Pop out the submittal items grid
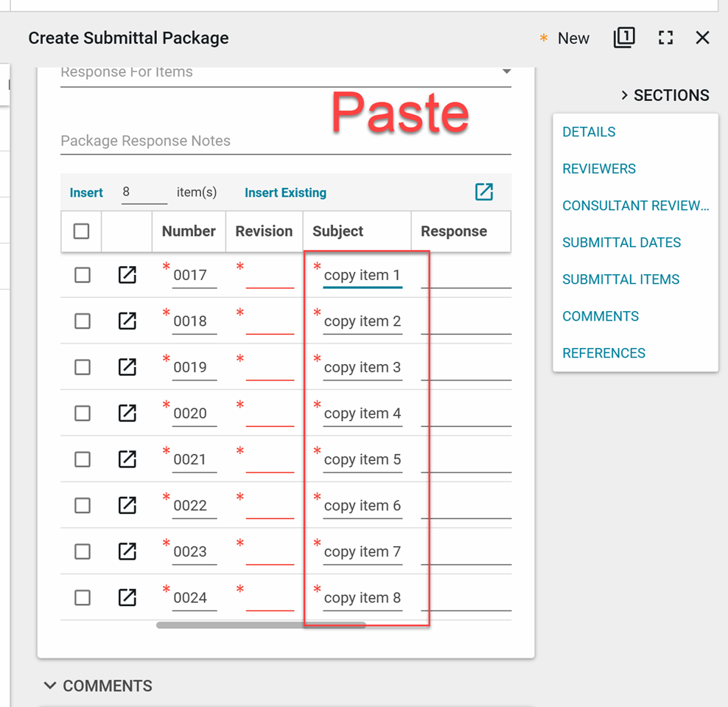This screenshot has height=707, width=728. (x=483, y=192)
